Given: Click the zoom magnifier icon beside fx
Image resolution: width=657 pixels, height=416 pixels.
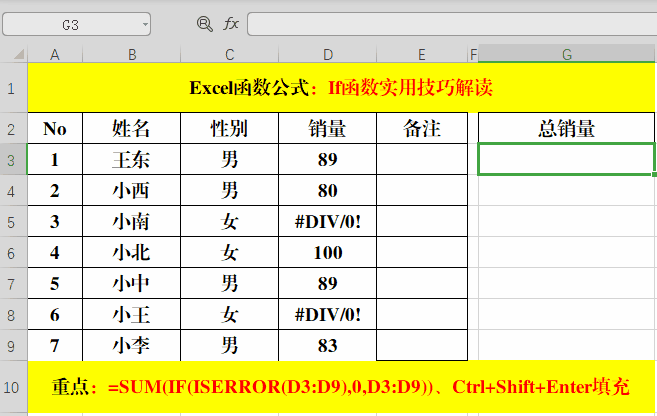Looking at the screenshot, I should click(x=204, y=24).
